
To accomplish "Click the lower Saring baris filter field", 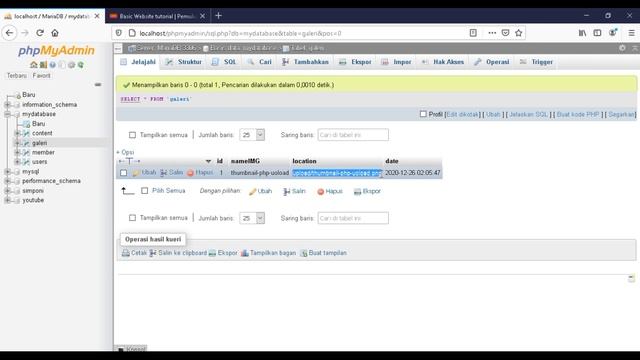I will tap(353, 218).
